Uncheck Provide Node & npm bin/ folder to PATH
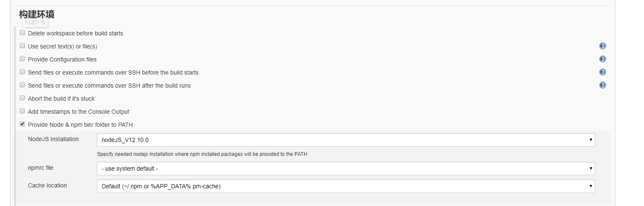Viewport: 644px width, 206px height. coord(22,124)
